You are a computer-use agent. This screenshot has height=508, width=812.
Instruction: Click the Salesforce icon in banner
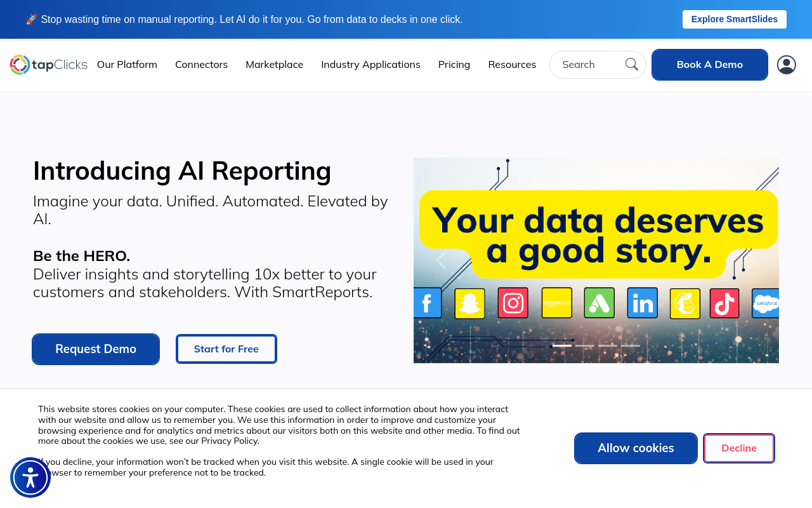coord(765,303)
